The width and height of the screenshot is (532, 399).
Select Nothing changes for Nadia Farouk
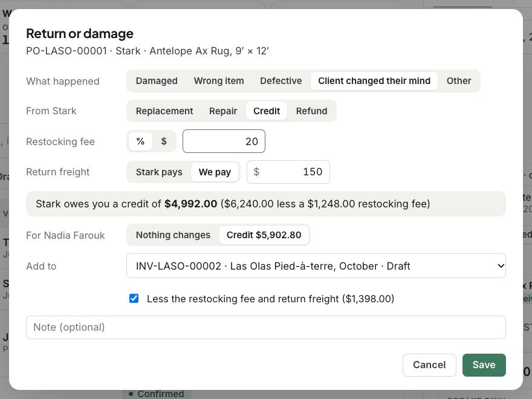click(x=173, y=235)
